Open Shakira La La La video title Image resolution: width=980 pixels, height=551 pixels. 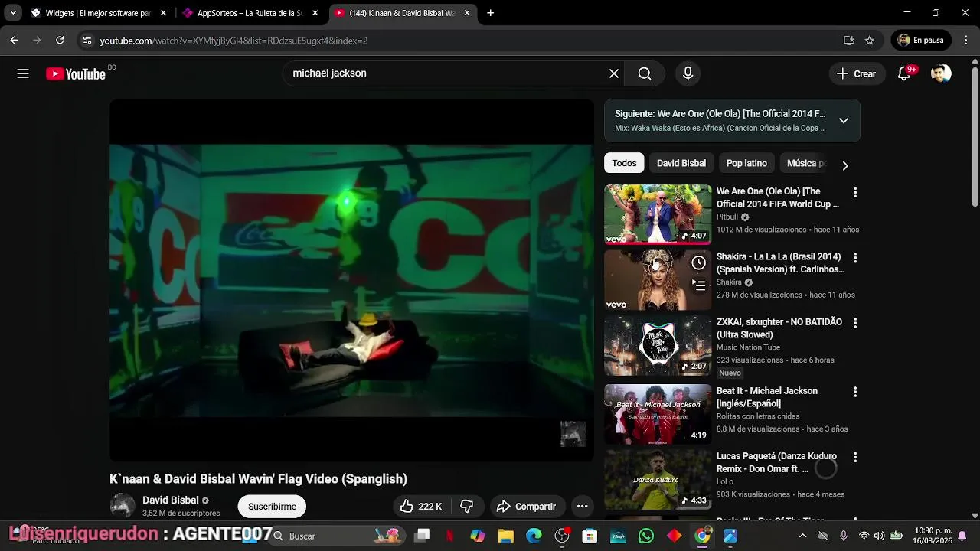(780, 263)
